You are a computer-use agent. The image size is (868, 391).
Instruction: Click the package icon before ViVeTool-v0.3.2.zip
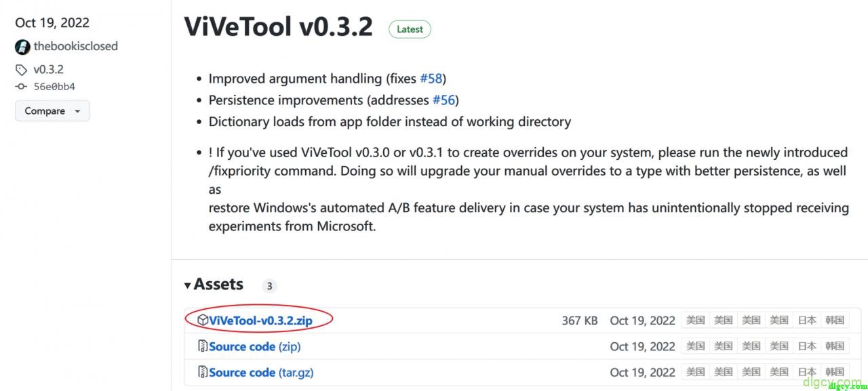pyautogui.click(x=202, y=320)
